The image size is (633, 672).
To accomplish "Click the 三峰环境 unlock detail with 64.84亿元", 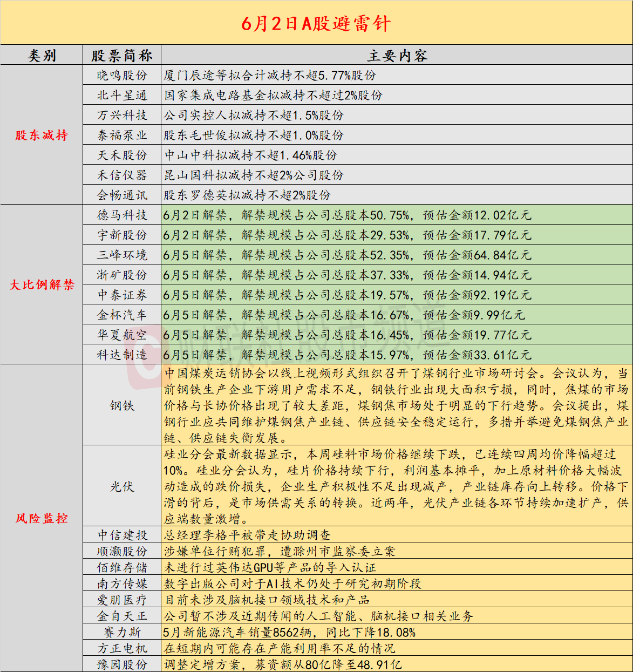I will click(347, 255).
